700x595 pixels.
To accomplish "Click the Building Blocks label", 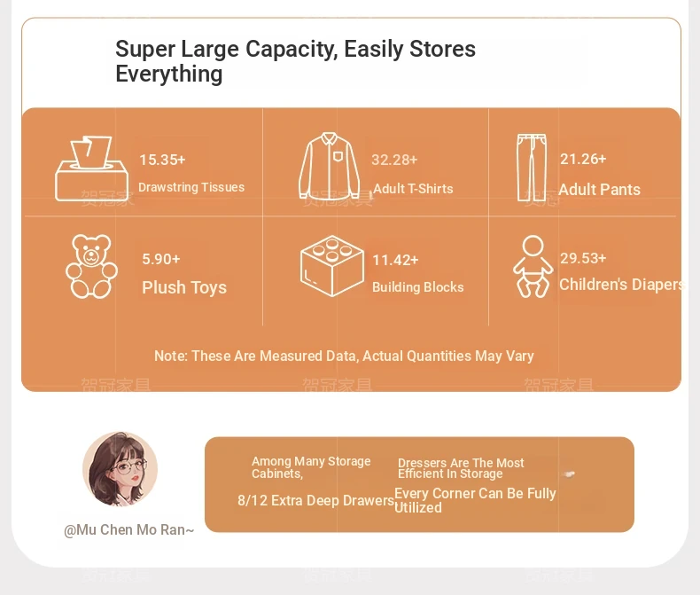I will [x=418, y=287].
